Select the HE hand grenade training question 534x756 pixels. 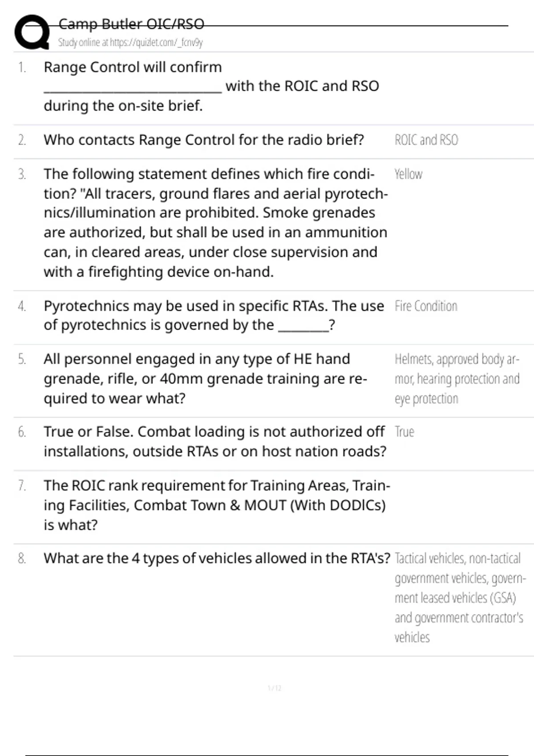tap(205, 378)
